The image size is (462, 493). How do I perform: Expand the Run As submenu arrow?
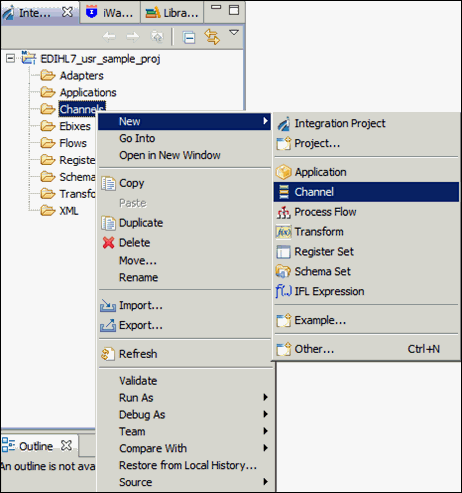coord(265,397)
